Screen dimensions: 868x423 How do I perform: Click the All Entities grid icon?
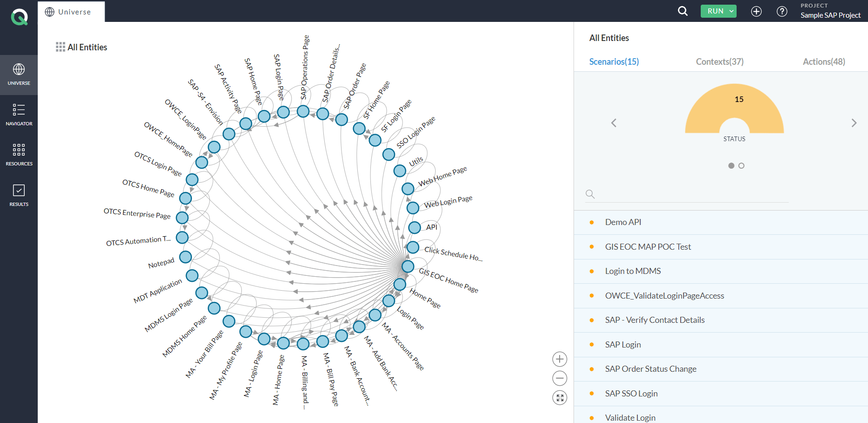coord(61,47)
